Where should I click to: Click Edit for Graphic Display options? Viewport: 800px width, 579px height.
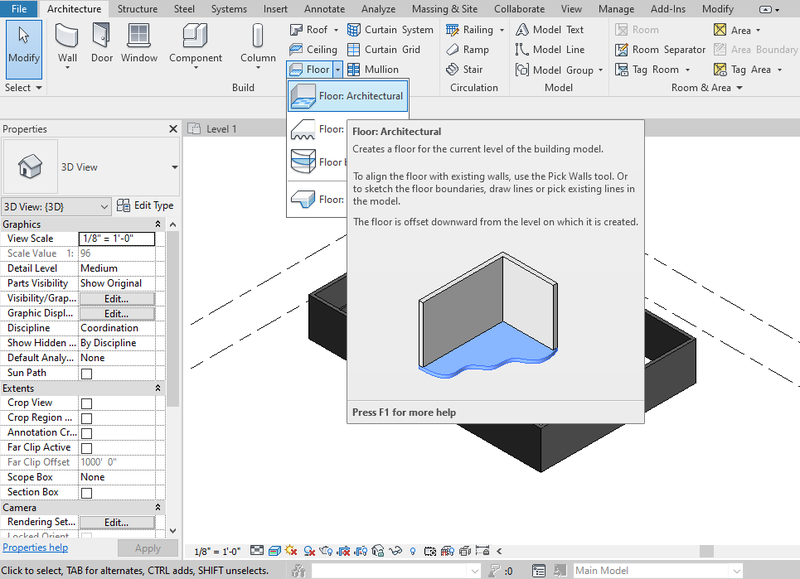coord(117,314)
